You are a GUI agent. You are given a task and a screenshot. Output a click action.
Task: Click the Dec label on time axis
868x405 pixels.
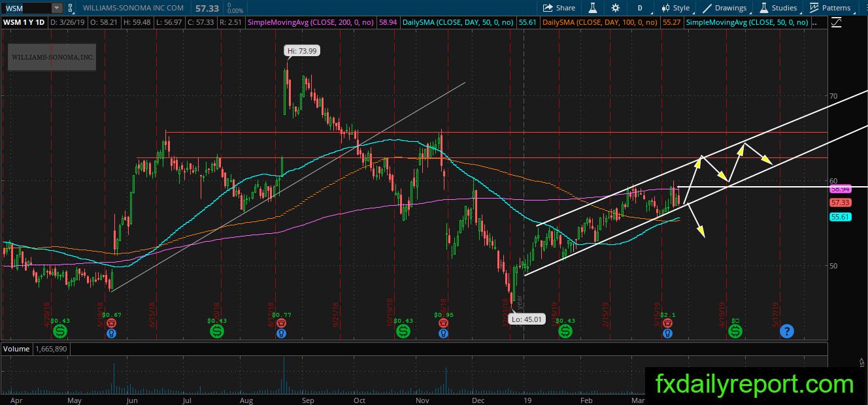(478, 400)
